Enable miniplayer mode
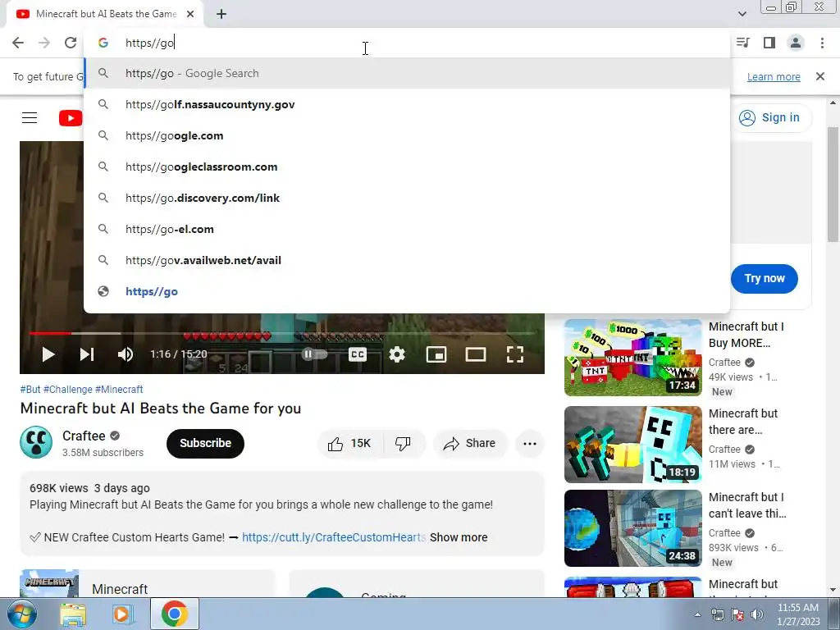This screenshot has height=630, width=840. [436, 354]
